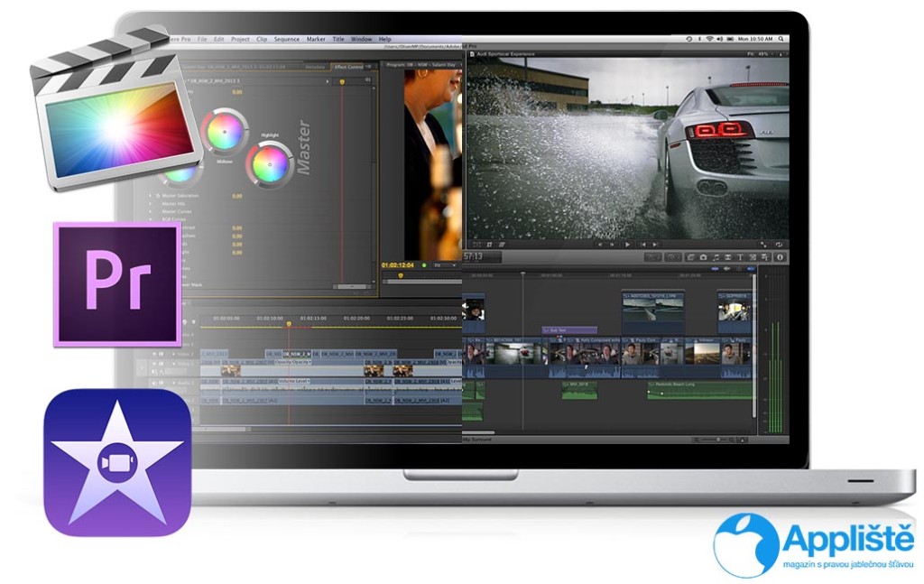Jump to previous edit in viewer

point(642,245)
